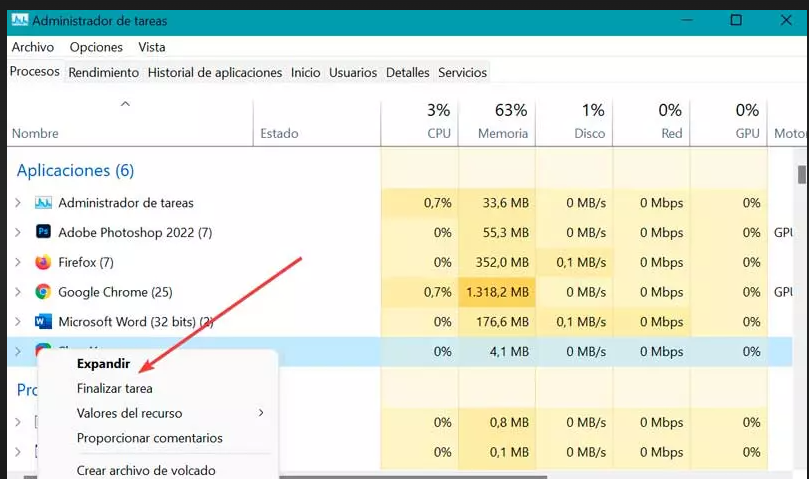Expand the Microsoft Word process group
Image resolution: width=809 pixels, height=479 pixels.
[17, 322]
